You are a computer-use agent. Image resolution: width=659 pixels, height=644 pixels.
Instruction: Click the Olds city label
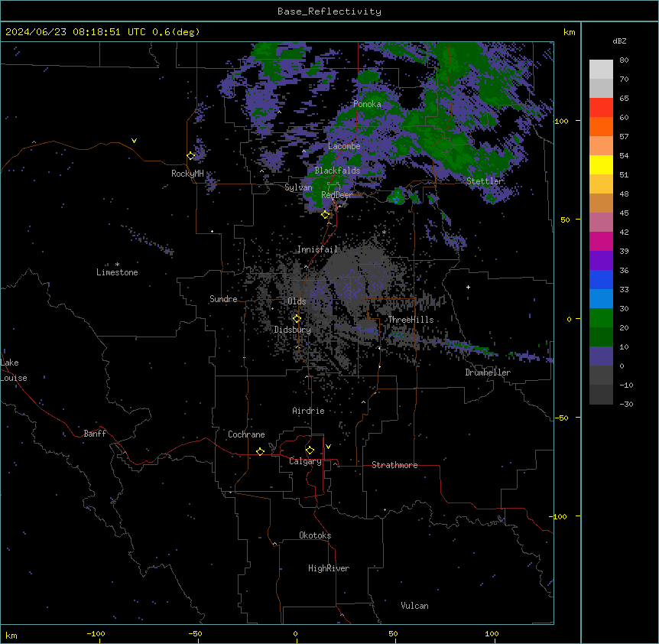point(297,301)
